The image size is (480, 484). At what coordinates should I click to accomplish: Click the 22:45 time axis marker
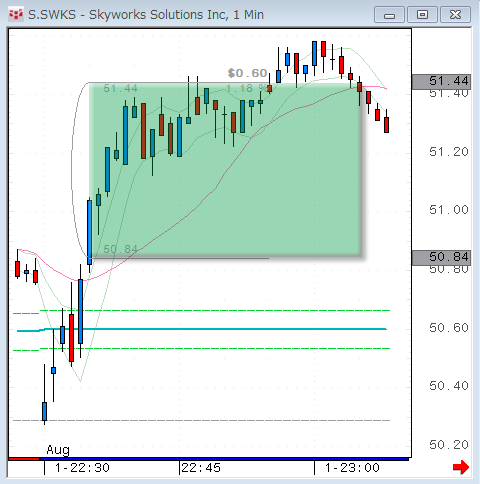(x=201, y=468)
